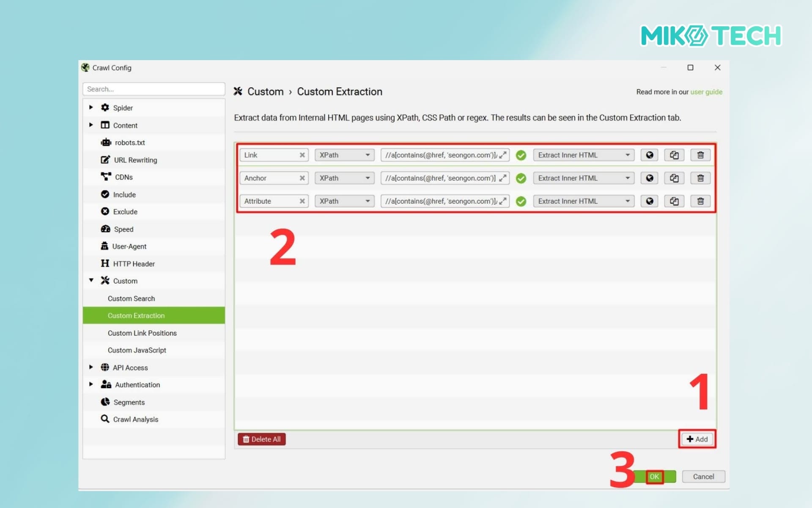Click the copy icon in the Link row
The image size is (812, 508).
(x=674, y=155)
